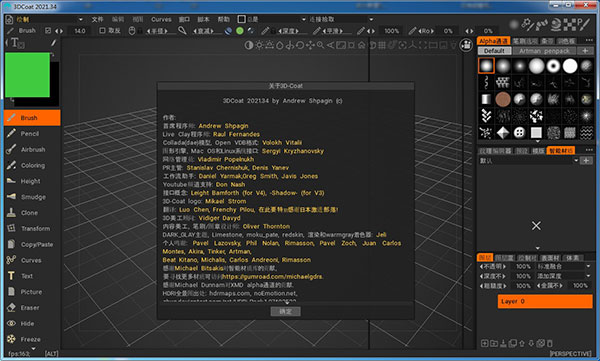This screenshot has height=361, width=600.
Task: Add a layer folder icon at bottom
Action: point(494,343)
